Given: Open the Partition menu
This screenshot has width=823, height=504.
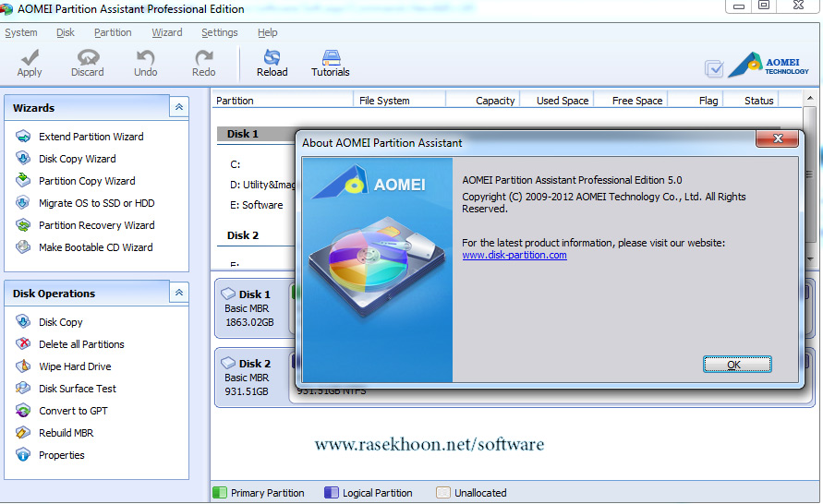Looking at the screenshot, I should (x=113, y=32).
